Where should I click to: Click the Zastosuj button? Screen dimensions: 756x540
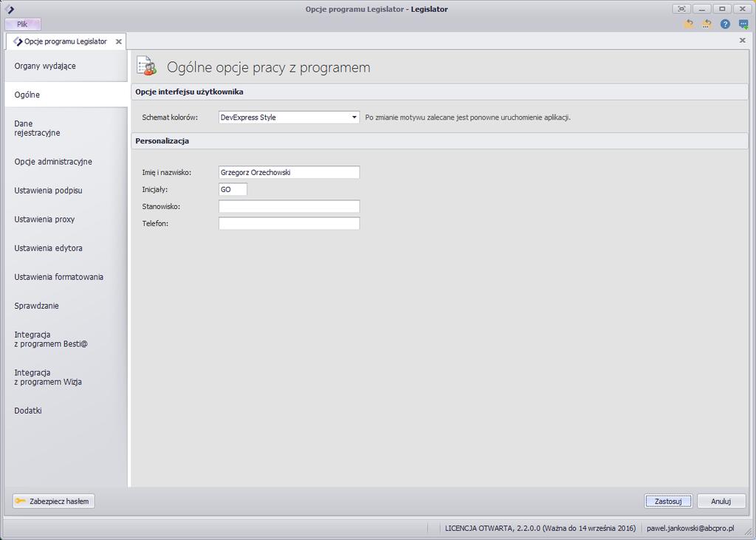click(667, 501)
